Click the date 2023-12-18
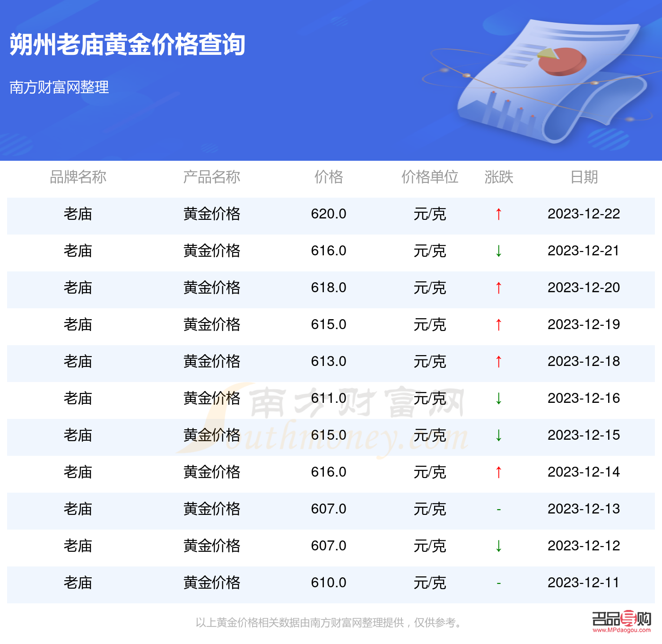662x644 pixels. coord(584,361)
